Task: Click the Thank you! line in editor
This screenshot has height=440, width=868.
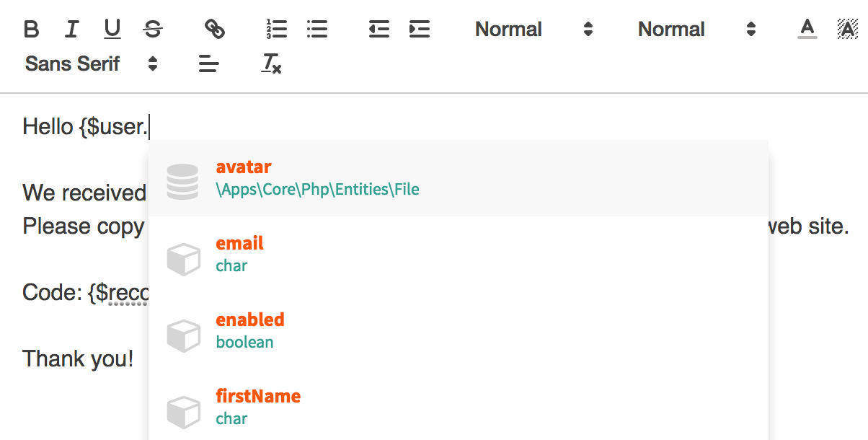Action: tap(78, 358)
